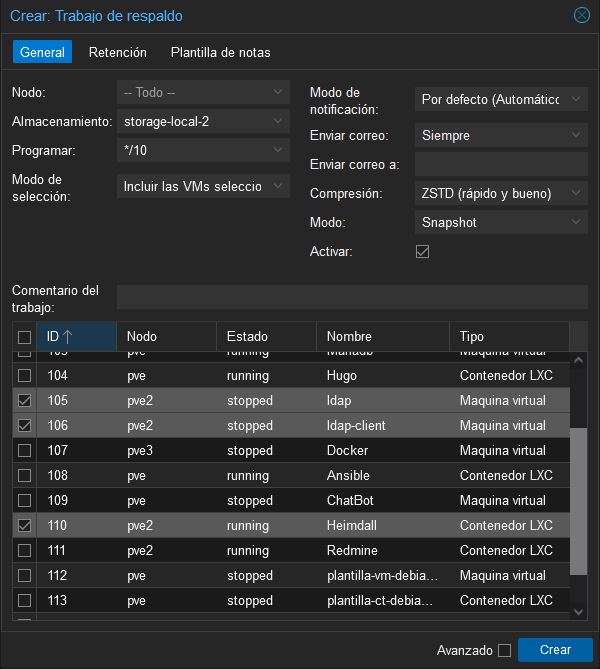600x669 pixels.
Task: Toggle the Activar checkbox
Action: (x=422, y=251)
